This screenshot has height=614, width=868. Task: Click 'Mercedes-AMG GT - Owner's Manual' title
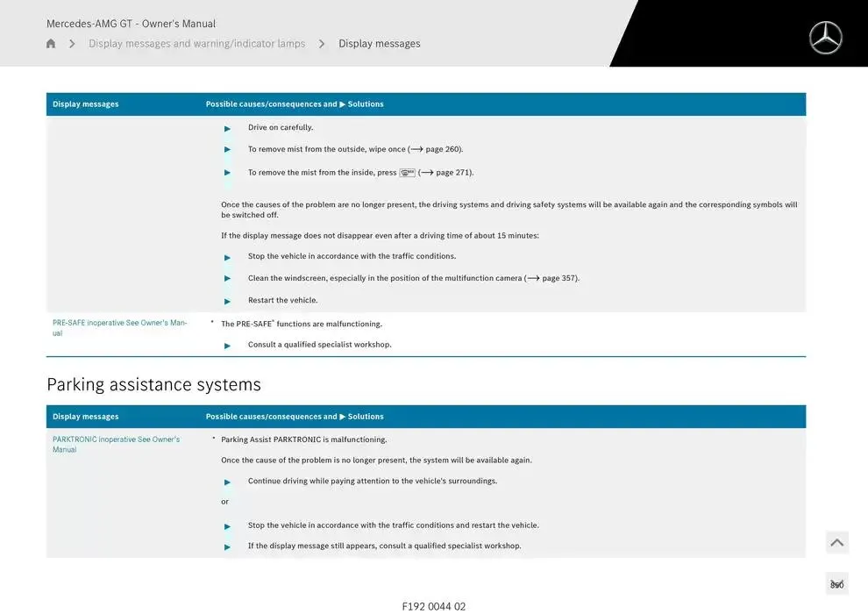pyautogui.click(x=131, y=24)
